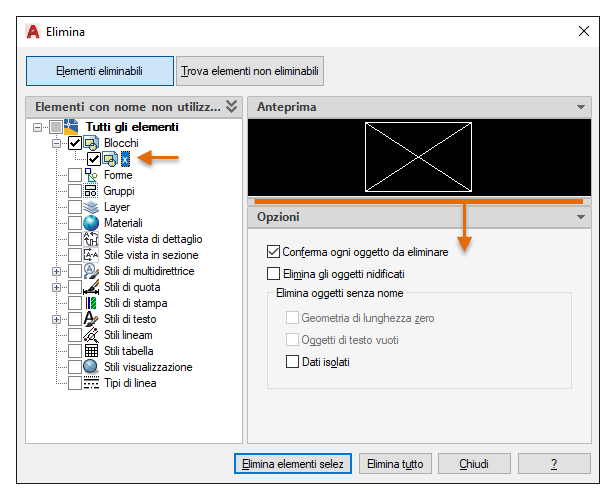Click the Stili di quota icon
The width and height of the screenshot is (609, 501).
pos(91,287)
